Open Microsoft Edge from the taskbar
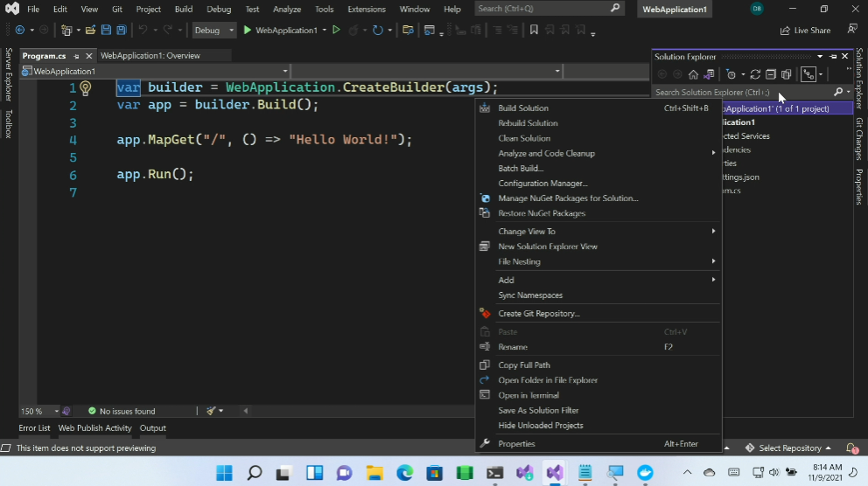Image resolution: width=868 pixels, height=486 pixels. (x=404, y=473)
